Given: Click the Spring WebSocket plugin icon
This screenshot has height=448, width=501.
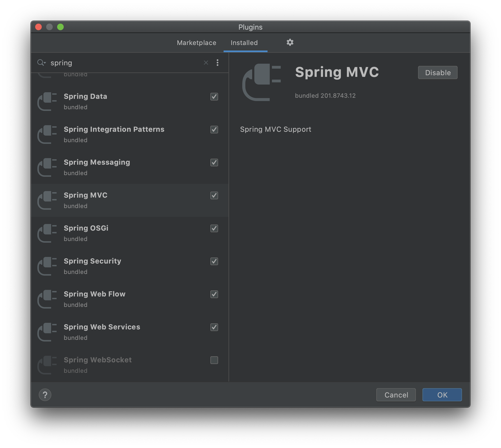Looking at the screenshot, I should [x=47, y=365].
